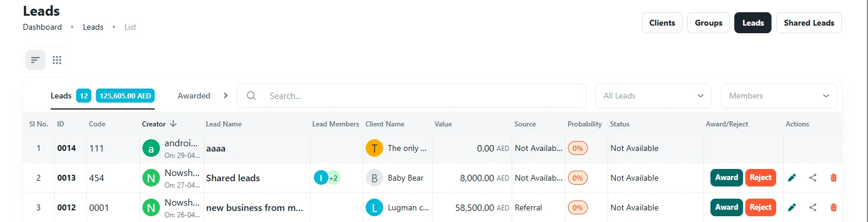Image resolution: width=868 pixels, height=222 pixels.
Task: Open the All Leads dropdown
Action: click(653, 96)
